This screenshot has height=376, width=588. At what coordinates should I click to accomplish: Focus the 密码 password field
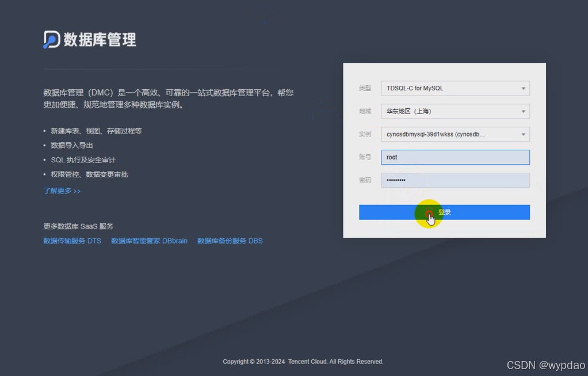pos(455,180)
